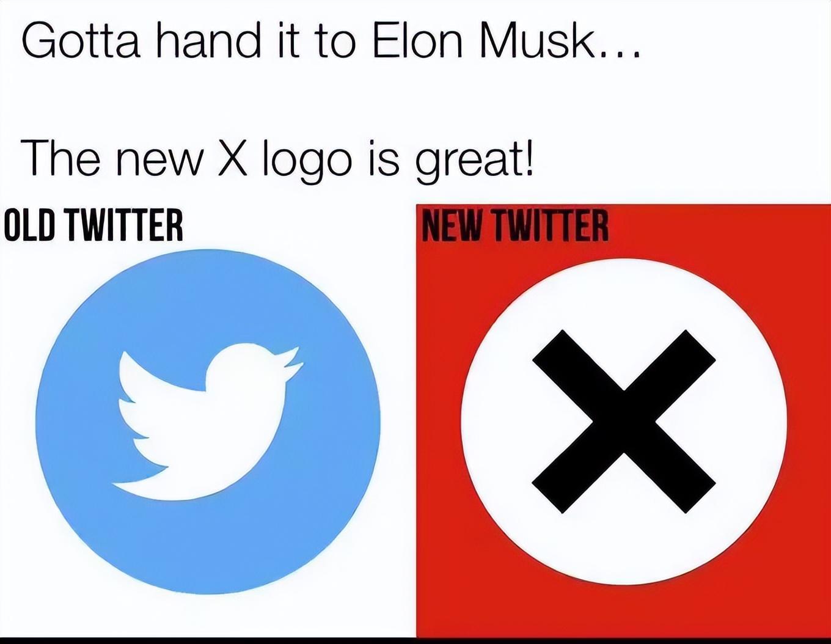
Task: Click the word "The" starting second line
Action: click(60, 157)
